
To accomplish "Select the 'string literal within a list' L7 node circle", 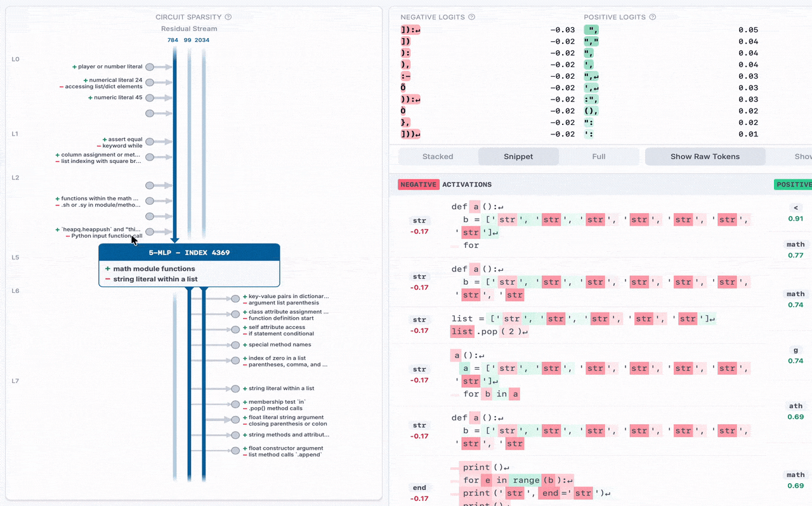I will point(235,389).
